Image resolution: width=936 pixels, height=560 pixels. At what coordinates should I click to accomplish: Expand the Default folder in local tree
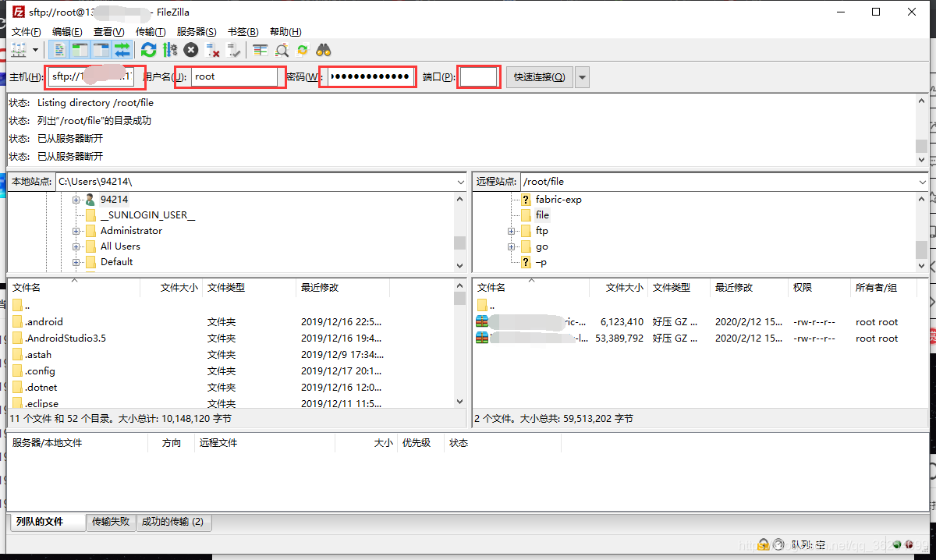(x=76, y=262)
